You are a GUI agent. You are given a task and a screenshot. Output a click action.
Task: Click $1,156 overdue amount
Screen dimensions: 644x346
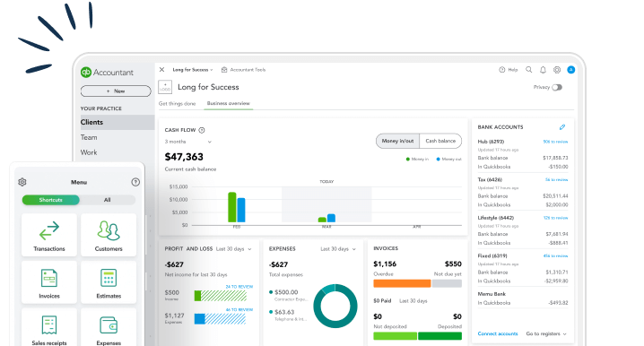[385, 264]
